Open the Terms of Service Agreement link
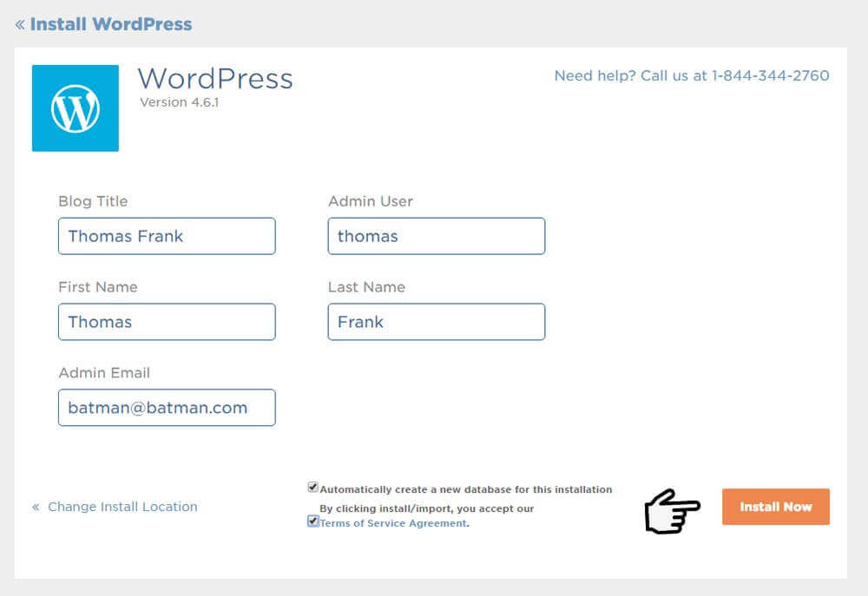The image size is (868, 596). tap(394, 523)
